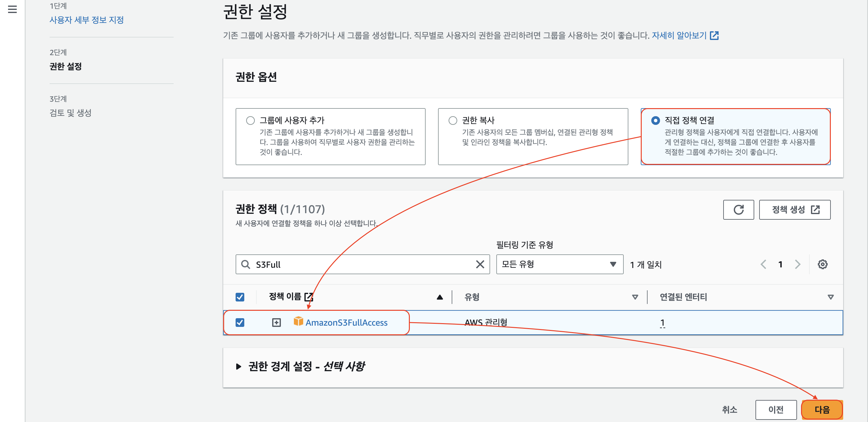Open AmazonS3FullAccess policy link
Screen dimensions: 868x422
[346, 323]
